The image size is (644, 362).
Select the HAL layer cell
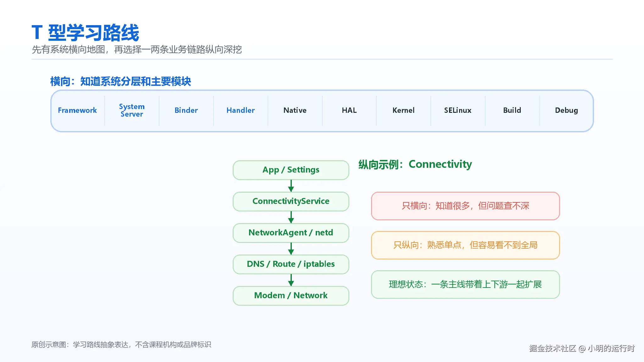349,110
